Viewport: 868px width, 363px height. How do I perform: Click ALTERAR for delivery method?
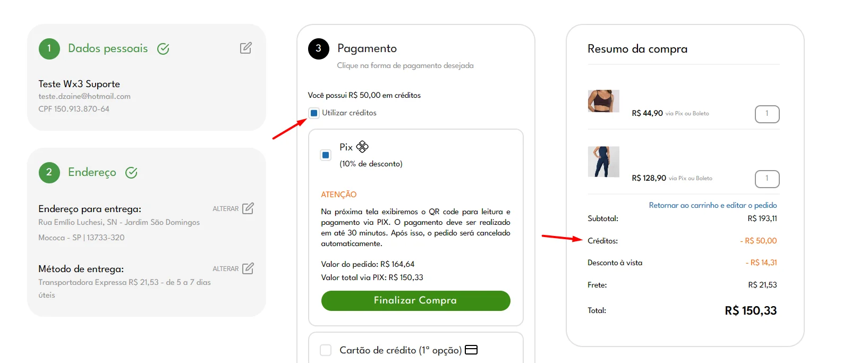pos(226,269)
